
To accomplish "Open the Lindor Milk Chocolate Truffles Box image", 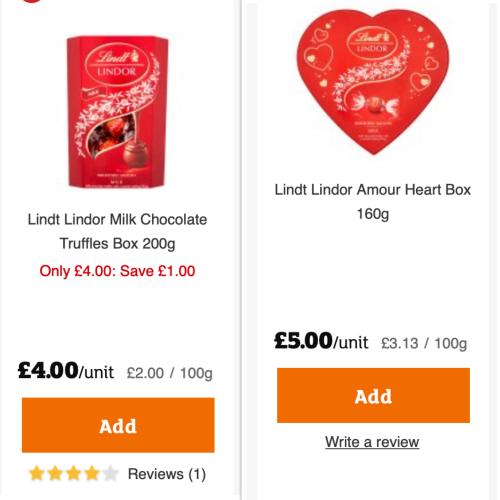I will [x=117, y=112].
